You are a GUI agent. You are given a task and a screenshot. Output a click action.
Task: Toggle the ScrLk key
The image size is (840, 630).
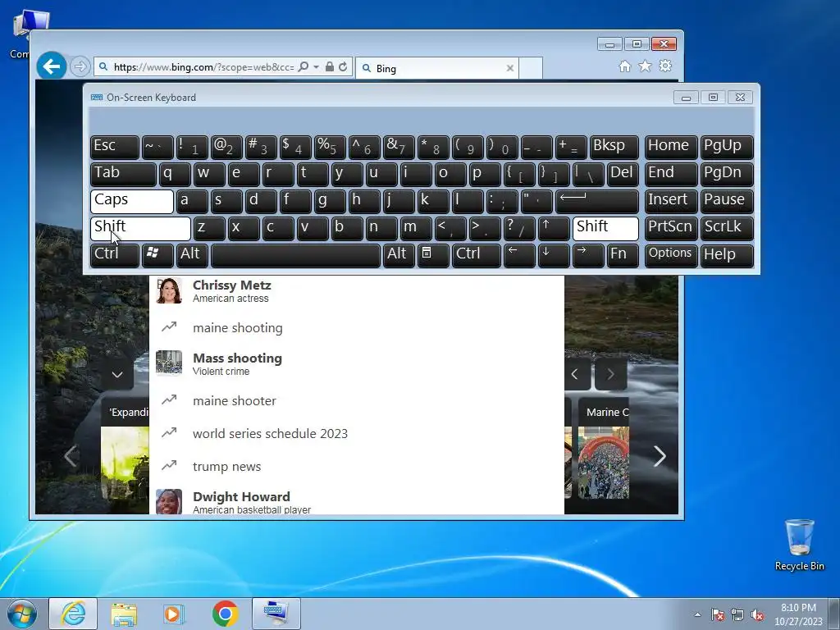[x=727, y=229]
